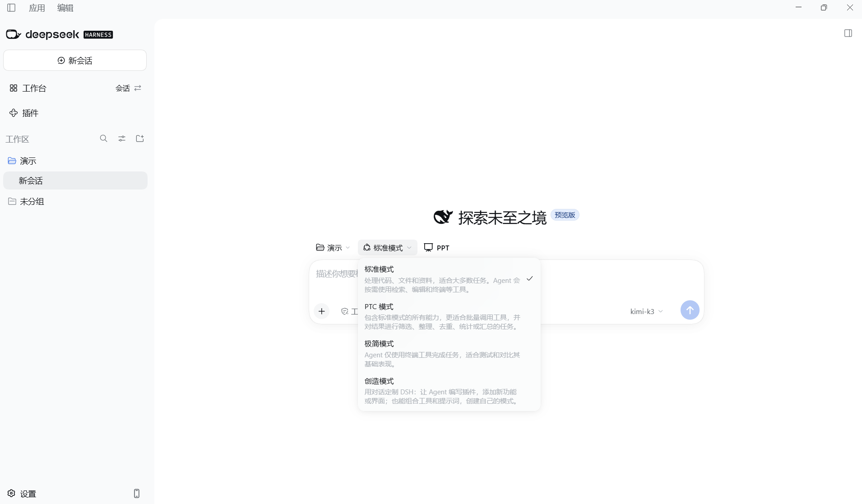
Task: Restore down the application window
Action: point(824,8)
